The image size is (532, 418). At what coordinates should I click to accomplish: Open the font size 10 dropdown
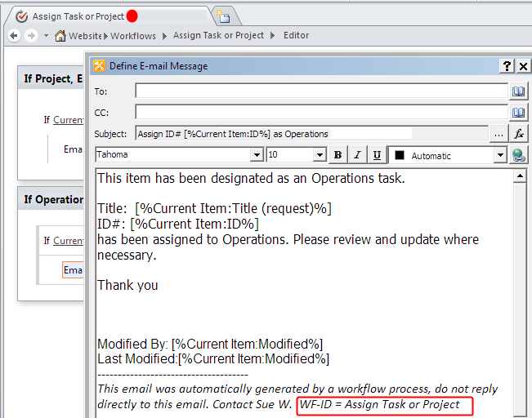click(320, 155)
